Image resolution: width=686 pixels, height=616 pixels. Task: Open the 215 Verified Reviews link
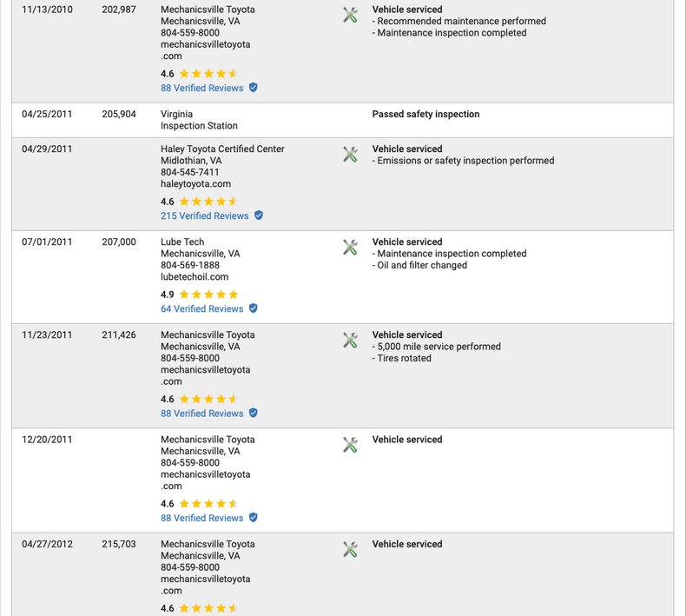pyautogui.click(x=204, y=215)
